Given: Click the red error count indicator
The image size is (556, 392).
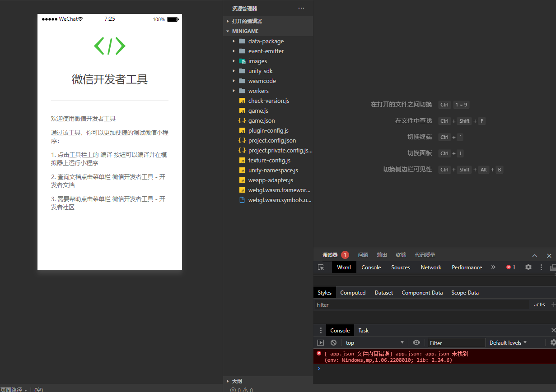Looking at the screenshot, I should 511,267.
